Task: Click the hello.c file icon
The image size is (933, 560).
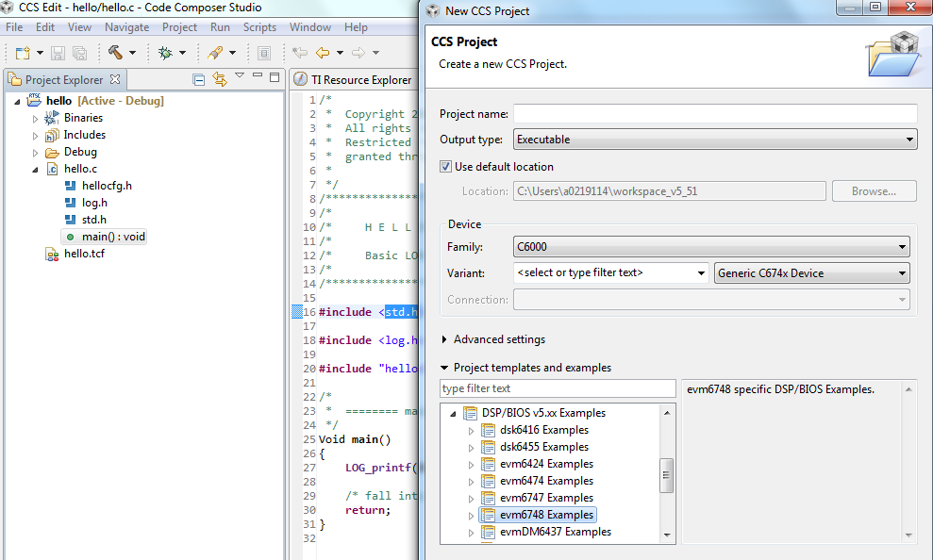Action: coord(52,169)
